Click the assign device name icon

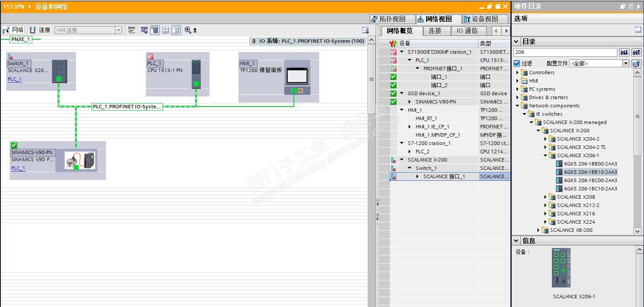pyautogui.click(x=131, y=30)
